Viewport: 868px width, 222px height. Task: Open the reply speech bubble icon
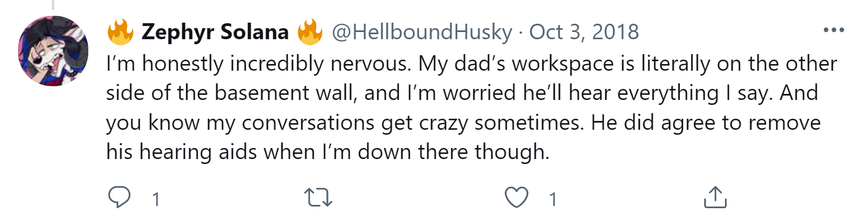(119, 197)
